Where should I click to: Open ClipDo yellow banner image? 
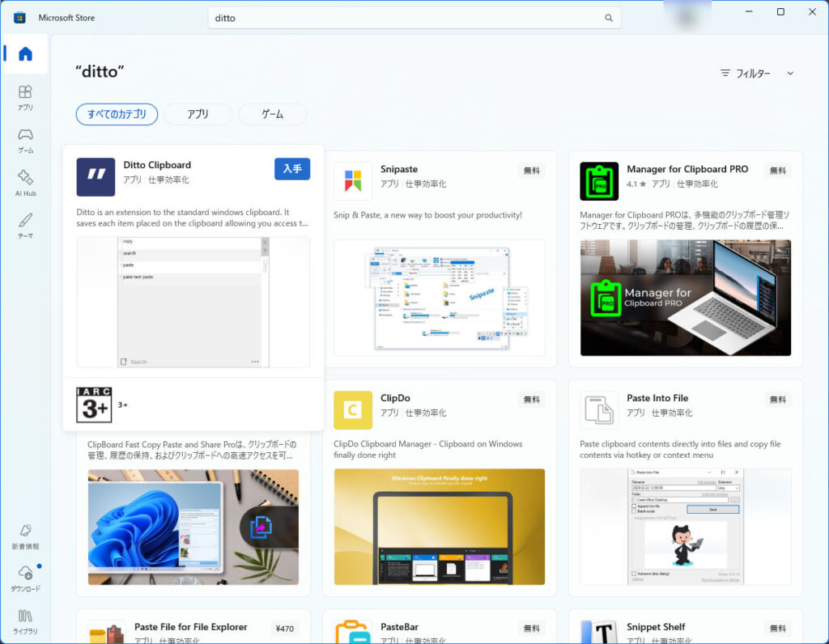(x=440, y=527)
